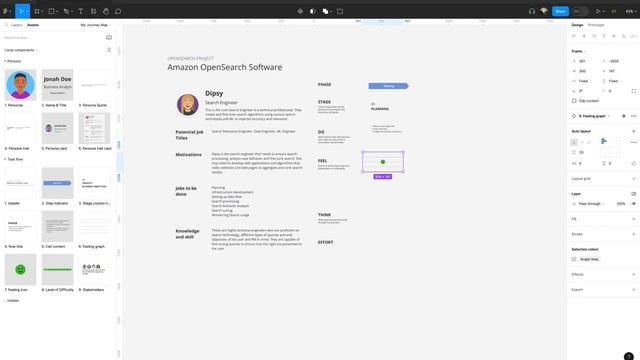Select the Rectangle shape tool
The width and height of the screenshot is (640, 360).
pyautogui.click(x=52, y=11)
